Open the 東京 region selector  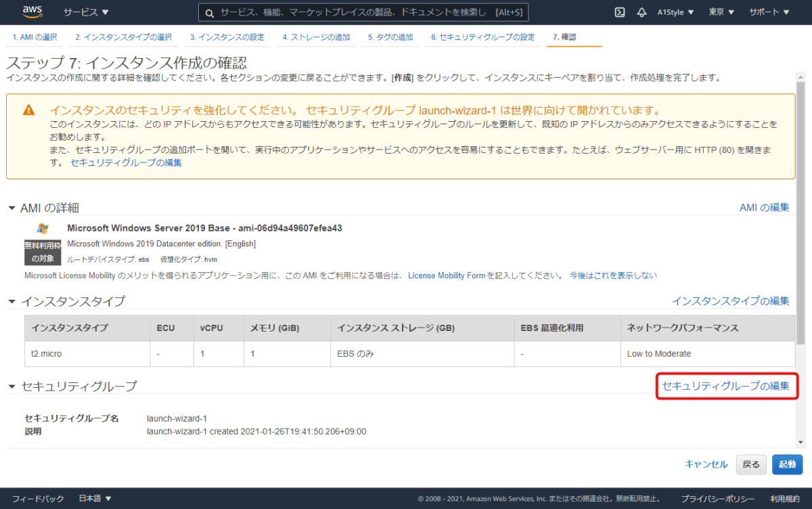(x=719, y=12)
